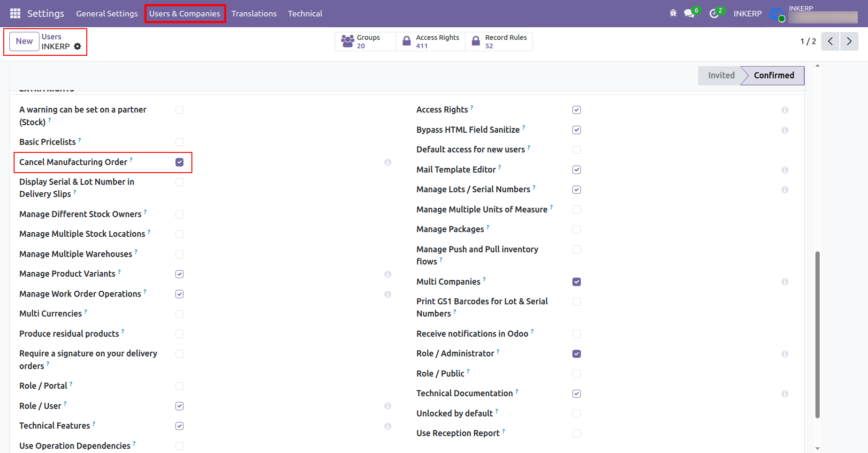Open the apps grid menu icon
Screen dimensions: 868x453
(x=15, y=14)
